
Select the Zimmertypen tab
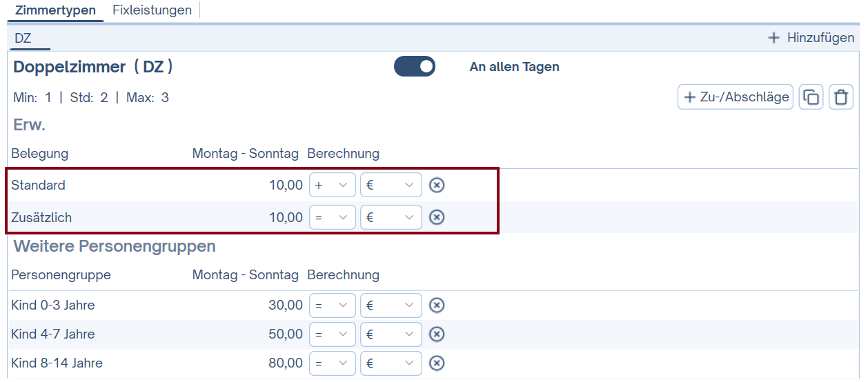click(x=55, y=10)
